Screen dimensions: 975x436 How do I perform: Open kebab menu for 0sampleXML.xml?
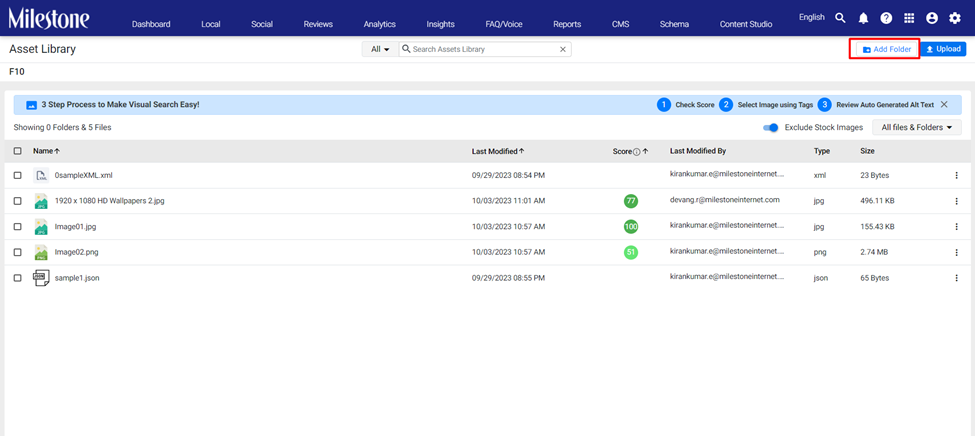point(956,175)
